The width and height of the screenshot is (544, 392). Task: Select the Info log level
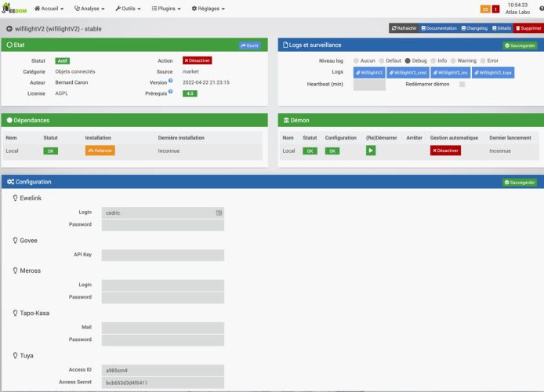pos(433,60)
